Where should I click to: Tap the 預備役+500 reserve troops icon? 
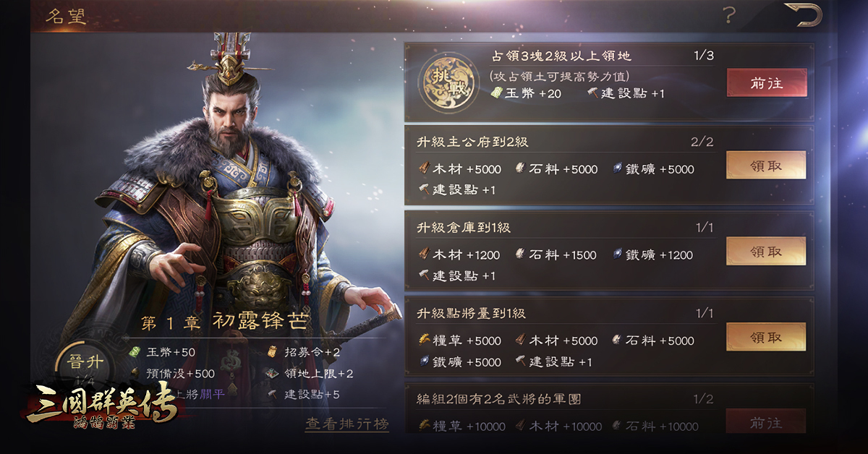coord(134,374)
